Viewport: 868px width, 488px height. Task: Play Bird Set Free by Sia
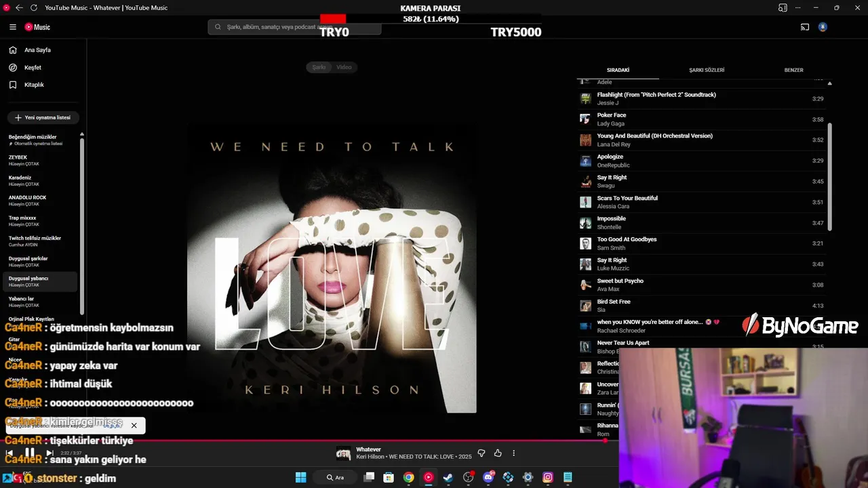pyautogui.click(x=703, y=306)
